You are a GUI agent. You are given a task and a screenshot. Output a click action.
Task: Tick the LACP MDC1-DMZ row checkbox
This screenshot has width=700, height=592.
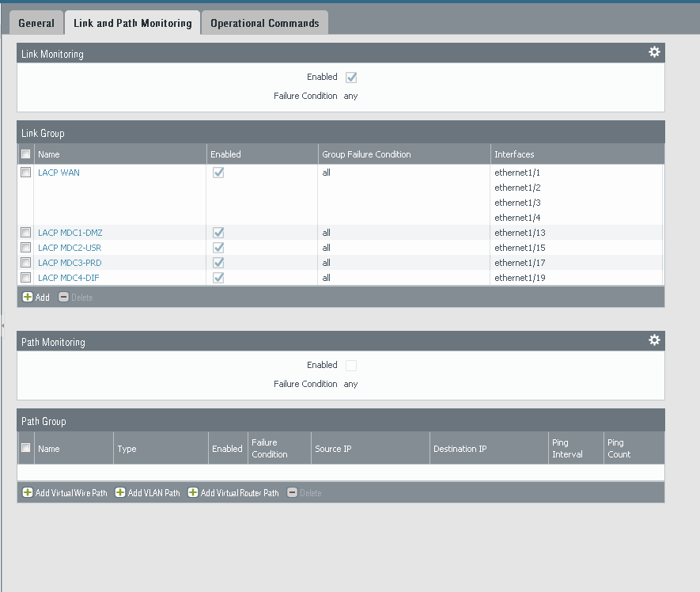26,233
